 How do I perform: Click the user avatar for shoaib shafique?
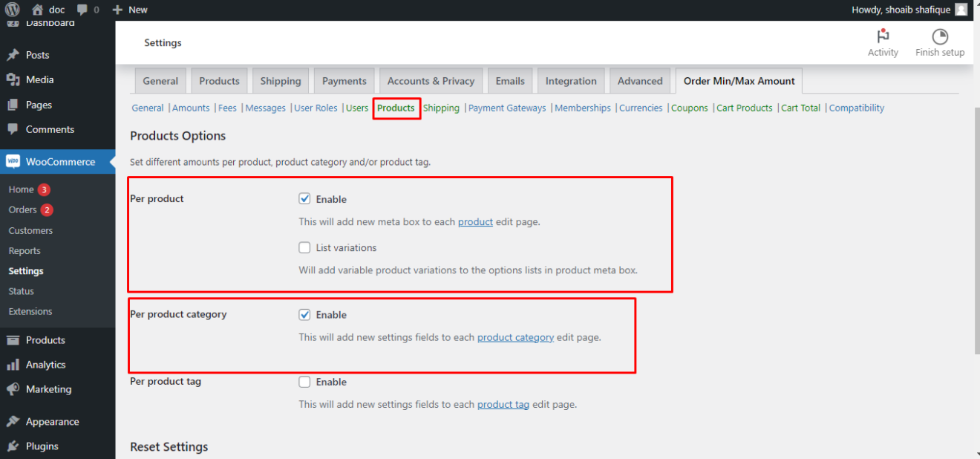(961, 10)
